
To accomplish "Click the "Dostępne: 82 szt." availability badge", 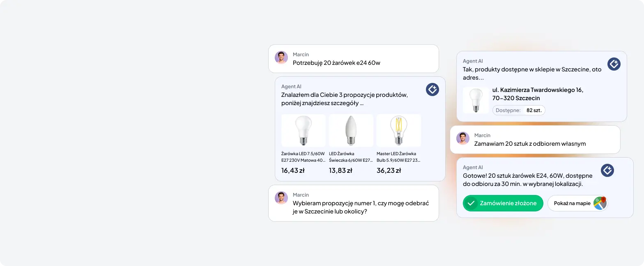I will (519, 110).
